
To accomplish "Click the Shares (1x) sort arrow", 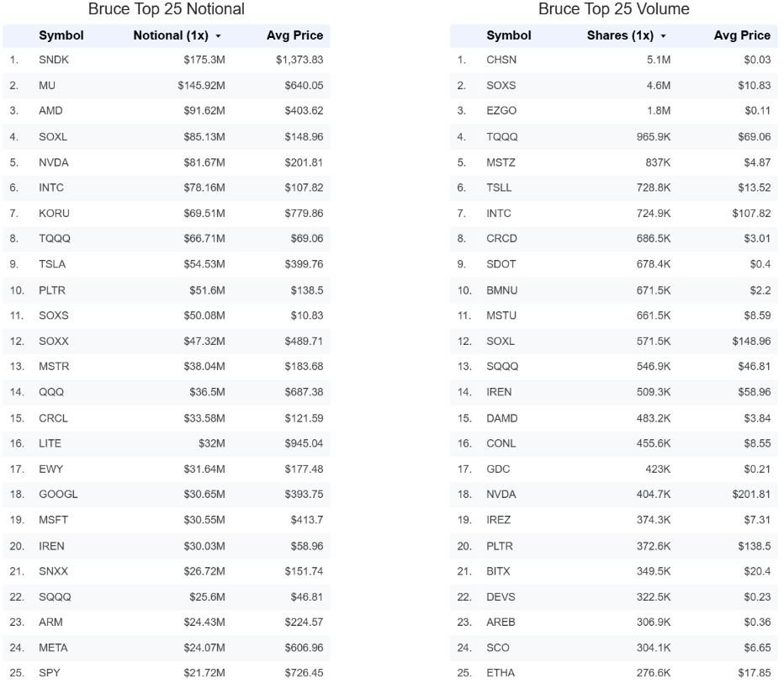I will click(664, 36).
